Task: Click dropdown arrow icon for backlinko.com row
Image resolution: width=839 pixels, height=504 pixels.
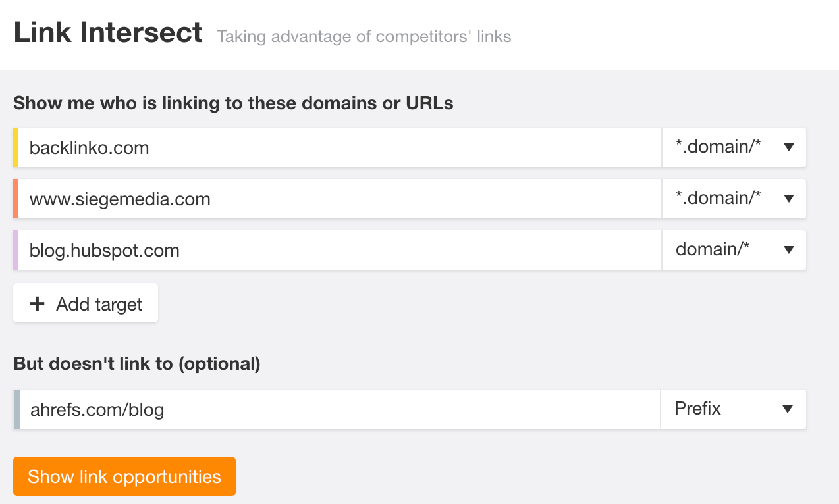Action: [789, 147]
